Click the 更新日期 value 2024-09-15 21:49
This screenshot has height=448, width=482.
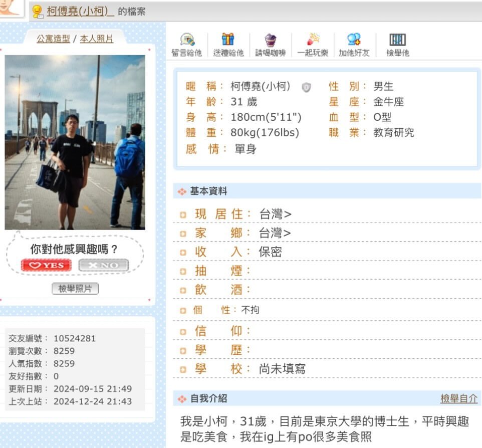(x=93, y=389)
